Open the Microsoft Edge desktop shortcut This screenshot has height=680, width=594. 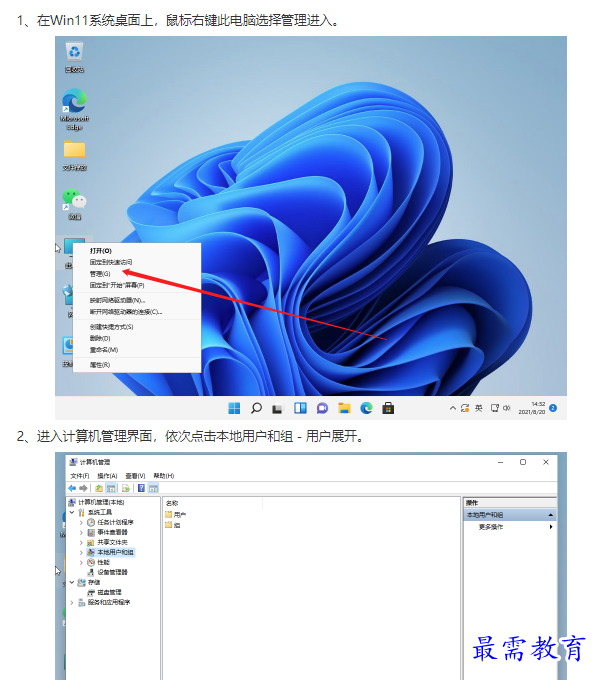tap(75, 109)
